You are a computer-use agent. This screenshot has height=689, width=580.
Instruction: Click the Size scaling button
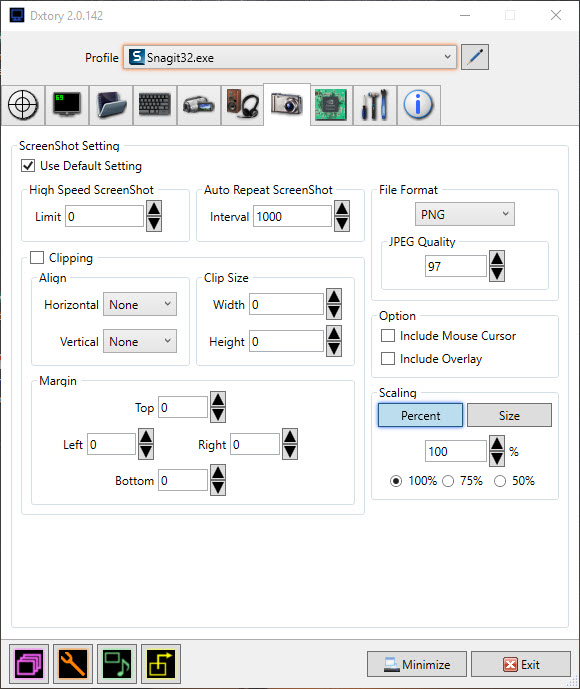tap(509, 415)
